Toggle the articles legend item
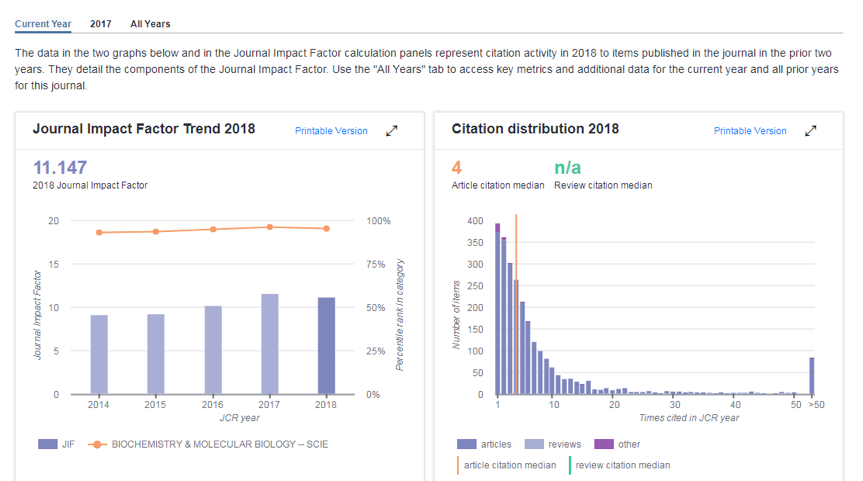This screenshot has height=481, width=863. pos(484,444)
